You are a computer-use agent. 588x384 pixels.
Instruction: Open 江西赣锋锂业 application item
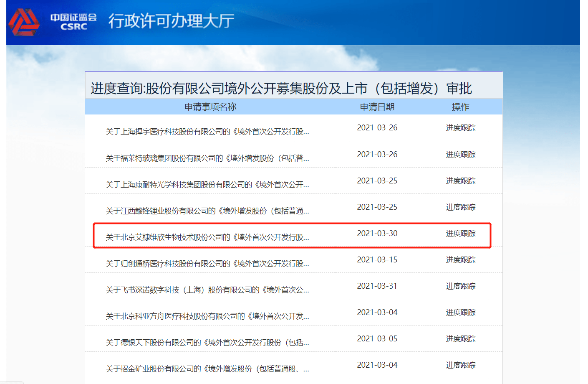click(x=207, y=211)
